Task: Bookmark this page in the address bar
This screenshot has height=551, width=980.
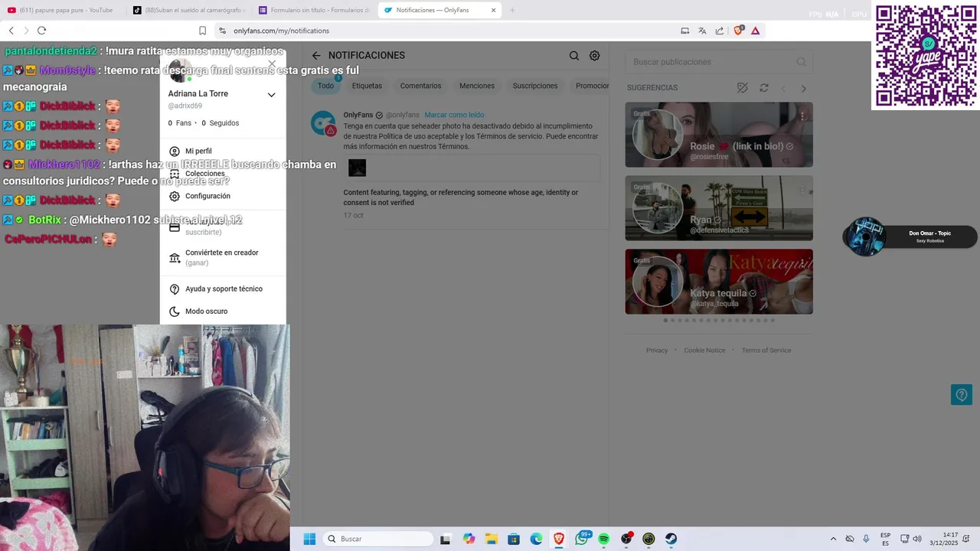Action: (203, 31)
